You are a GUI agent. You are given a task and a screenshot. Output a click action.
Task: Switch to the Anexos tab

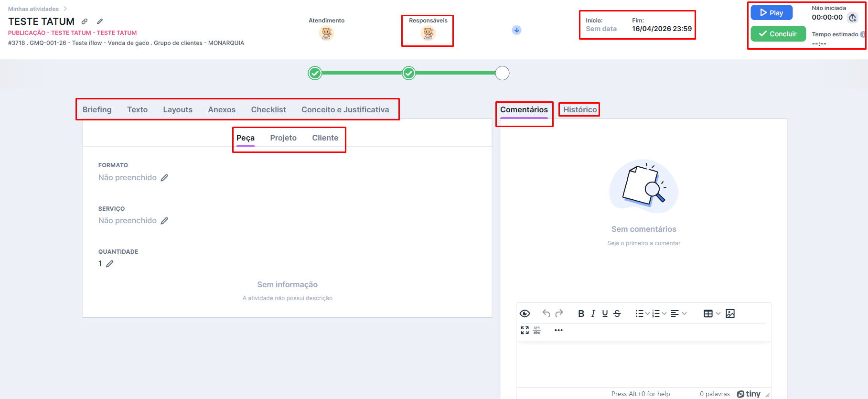coord(222,109)
